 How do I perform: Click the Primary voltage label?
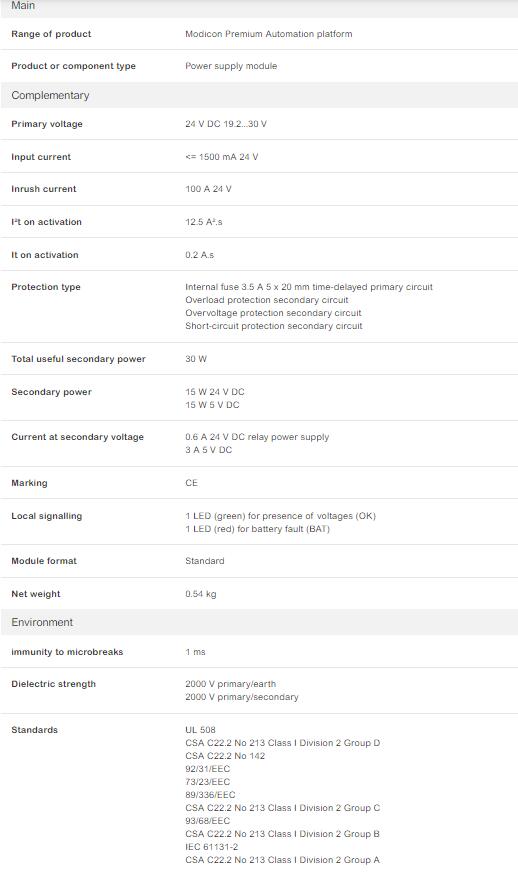[x=47, y=124]
